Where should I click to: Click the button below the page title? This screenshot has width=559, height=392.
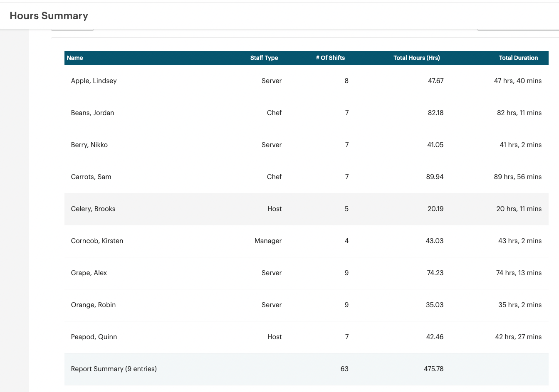[x=72, y=27]
